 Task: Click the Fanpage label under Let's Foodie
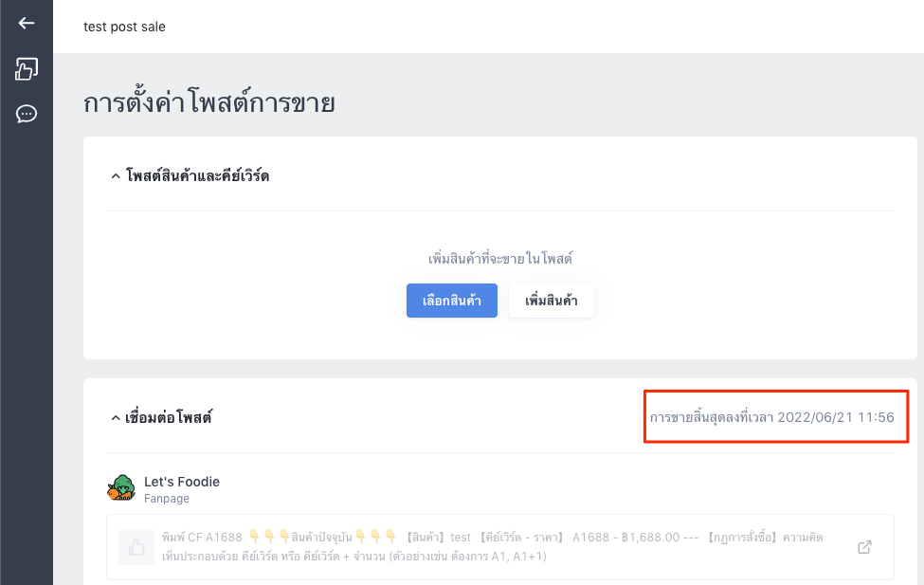167,499
